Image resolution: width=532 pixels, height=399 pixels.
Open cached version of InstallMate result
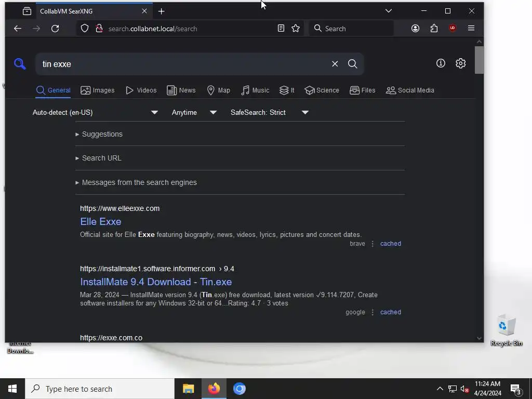391,312
